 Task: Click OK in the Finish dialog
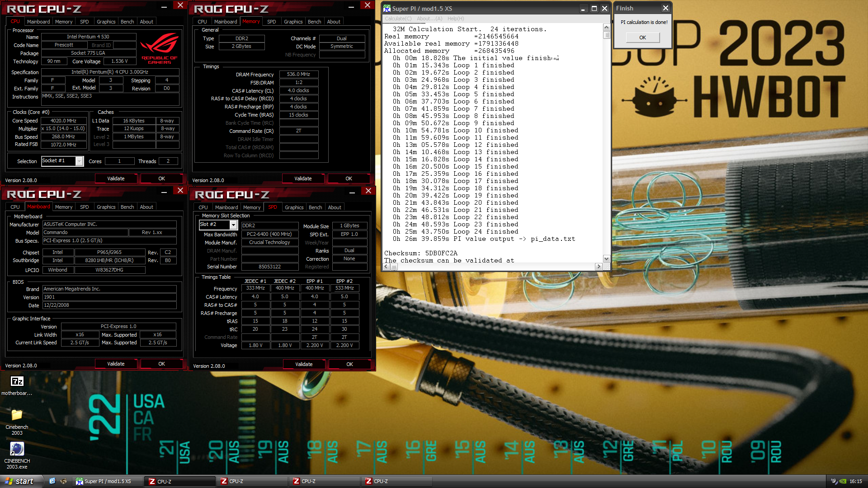click(x=642, y=38)
